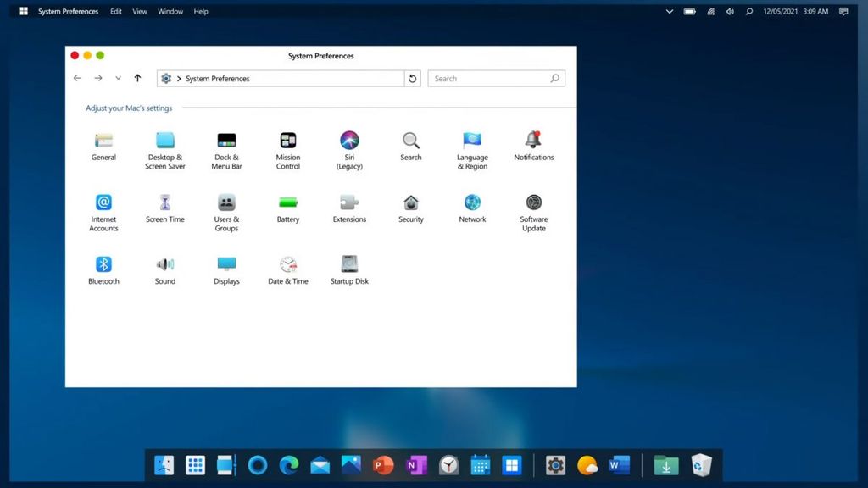Open Software Update pane

coord(533,203)
